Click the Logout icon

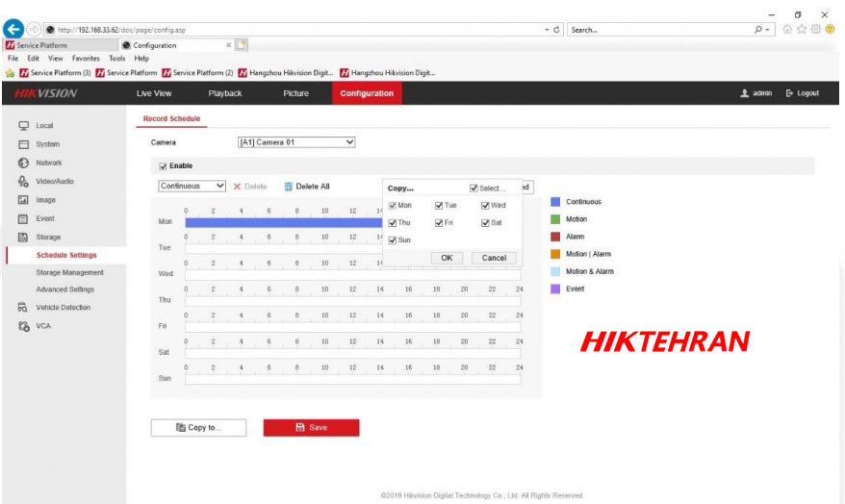tap(789, 93)
